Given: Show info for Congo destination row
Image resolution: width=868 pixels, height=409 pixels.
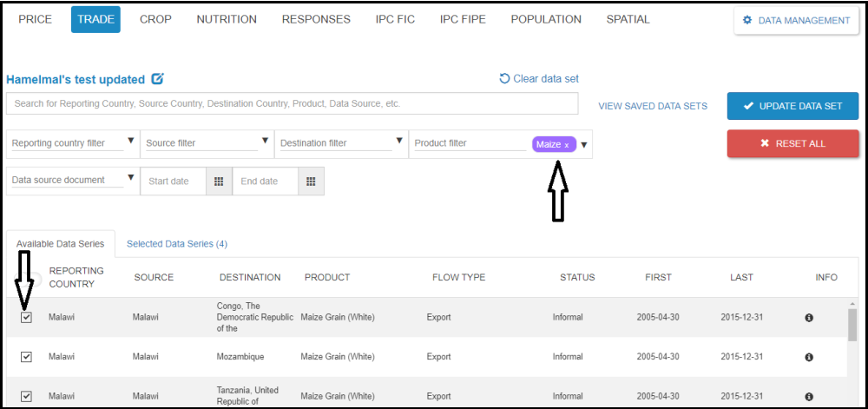Looking at the screenshot, I should [x=809, y=318].
